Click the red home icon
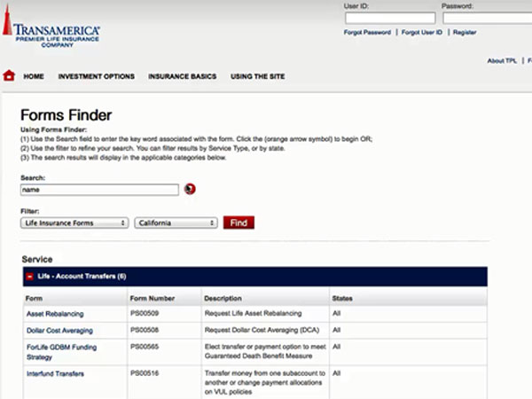532x399 pixels. (x=9, y=76)
